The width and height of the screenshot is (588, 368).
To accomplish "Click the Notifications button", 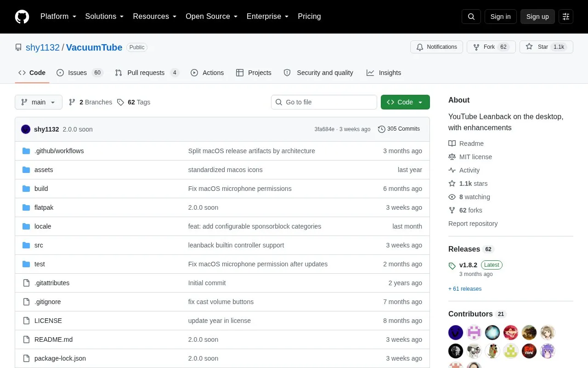I will point(436,47).
